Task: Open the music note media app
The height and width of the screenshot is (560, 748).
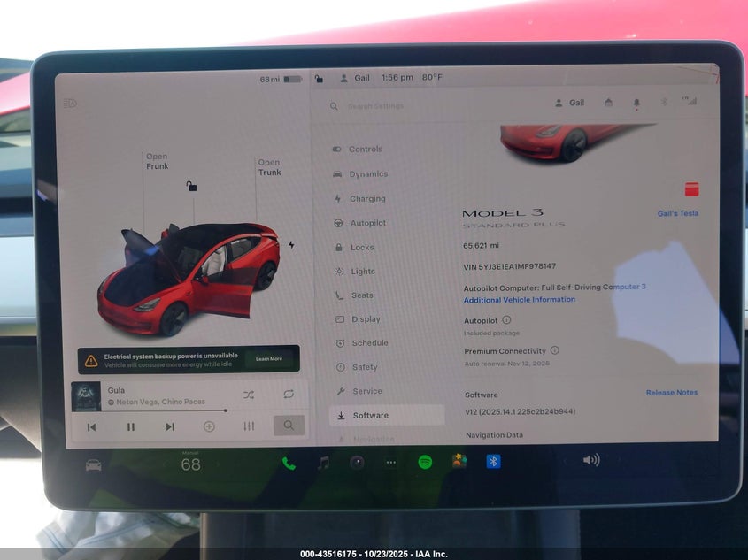Action: click(323, 463)
